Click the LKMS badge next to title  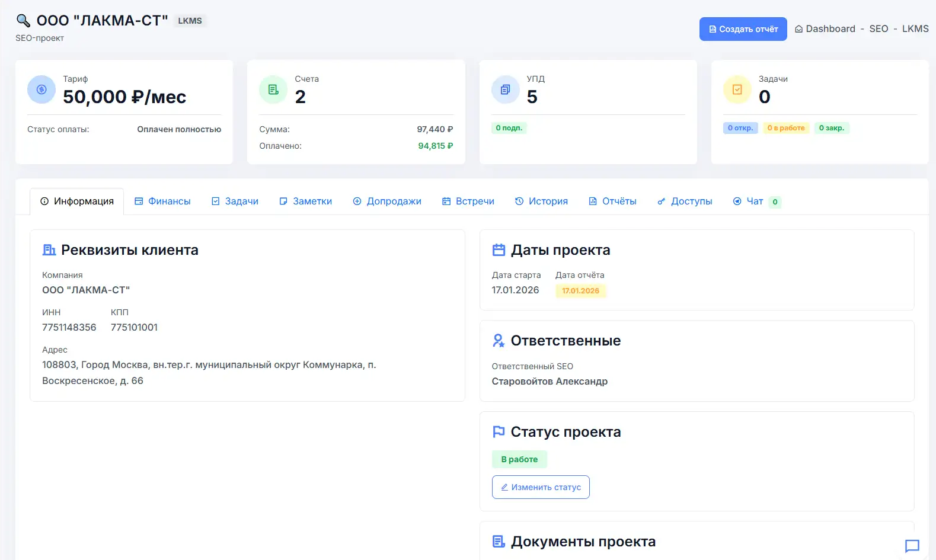190,21
